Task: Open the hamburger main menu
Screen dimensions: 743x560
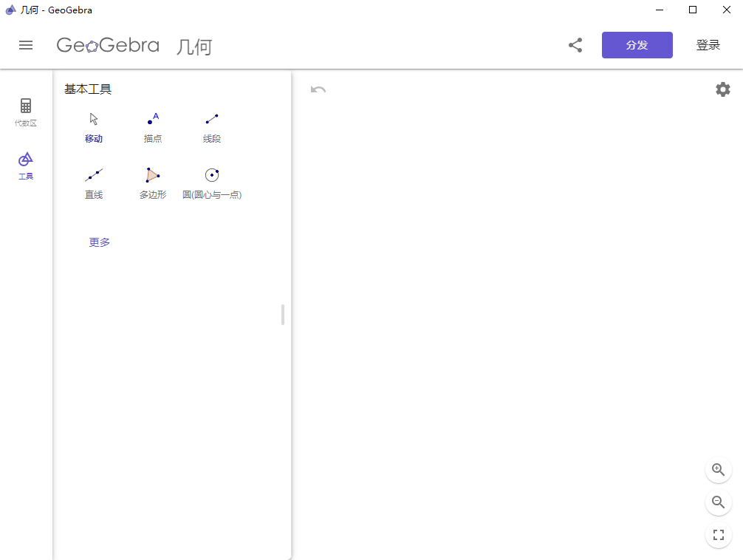Action: (26, 45)
